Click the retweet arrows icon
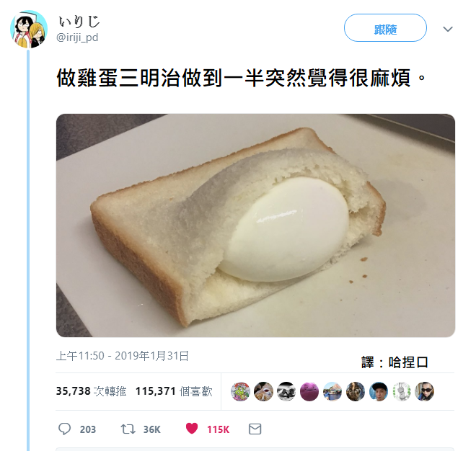The width and height of the screenshot is (476, 451). click(128, 429)
